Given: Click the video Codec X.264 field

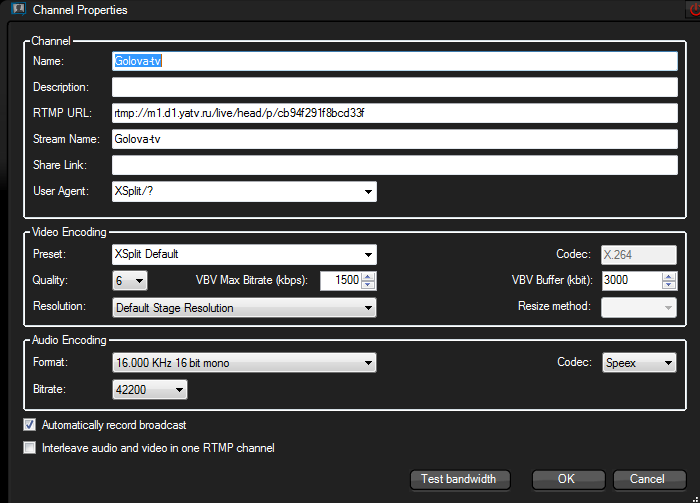Looking at the screenshot, I should (639, 255).
